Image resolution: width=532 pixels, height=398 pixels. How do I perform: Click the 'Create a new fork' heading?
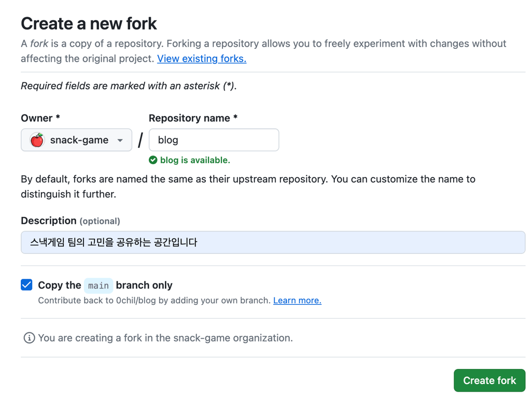(89, 23)
